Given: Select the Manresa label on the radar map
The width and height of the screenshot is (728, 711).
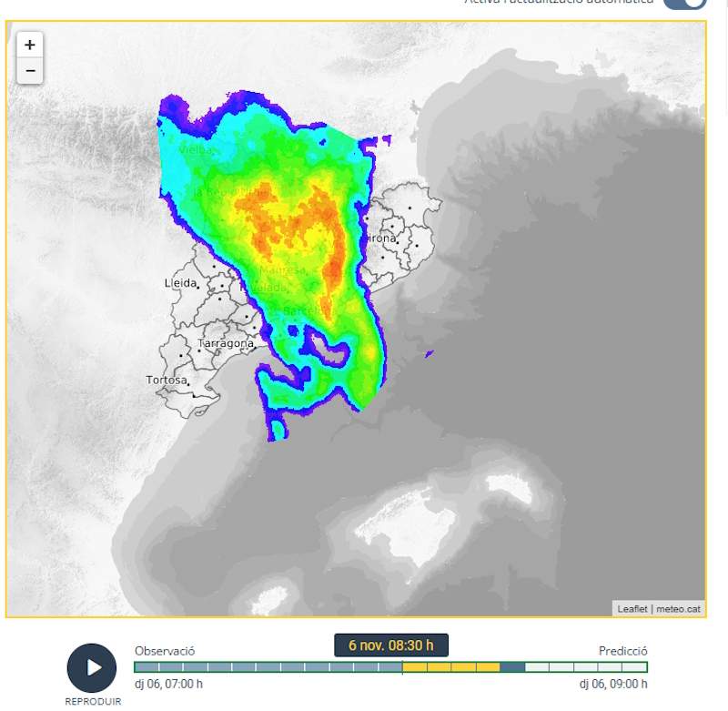Looking at the screenshot, I should [x=279, y=272].
